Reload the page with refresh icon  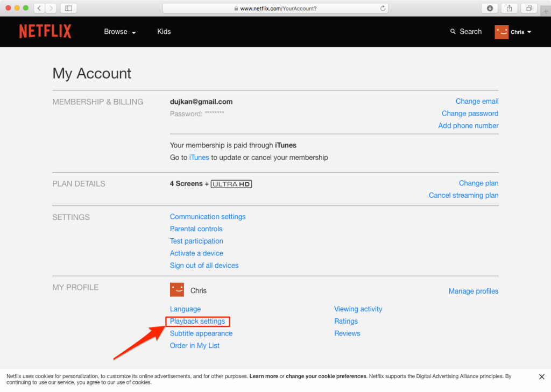pyautogui.click(x=383, y=8)
